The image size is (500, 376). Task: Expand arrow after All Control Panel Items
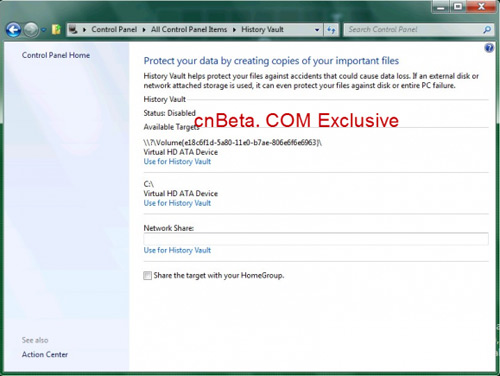coord(234,30)
